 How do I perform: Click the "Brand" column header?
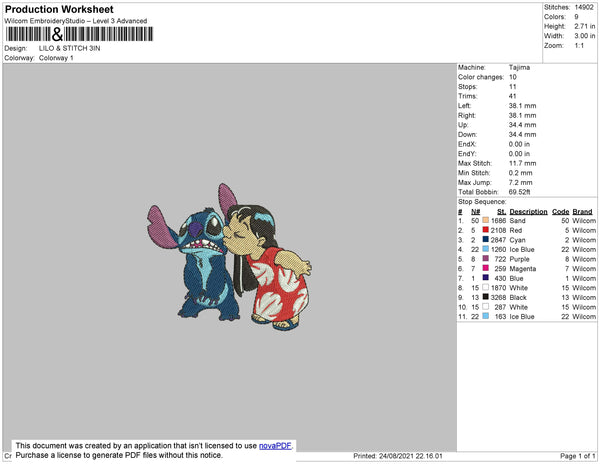tap(582, 212)
